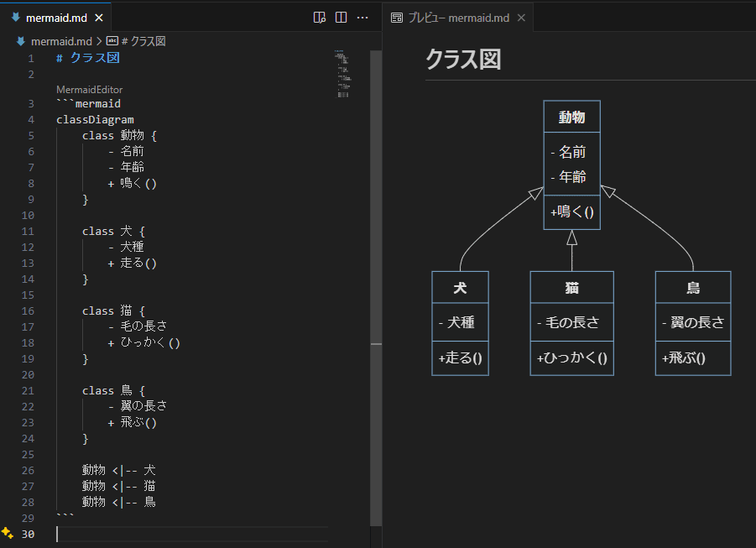Open the MermaidEditor code lens link
This screenshot has width=756, height=548.
[89, 90]
